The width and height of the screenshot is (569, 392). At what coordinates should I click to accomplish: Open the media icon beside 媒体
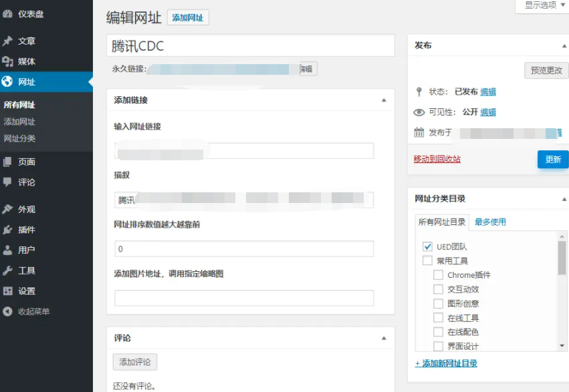pos(7,61)
